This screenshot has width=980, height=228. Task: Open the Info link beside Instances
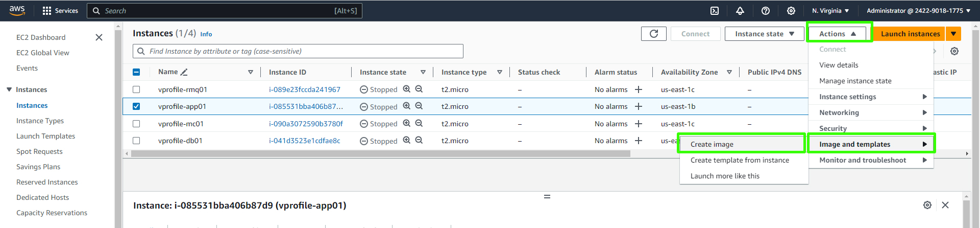pyautogui.click(x=206, y=34)
